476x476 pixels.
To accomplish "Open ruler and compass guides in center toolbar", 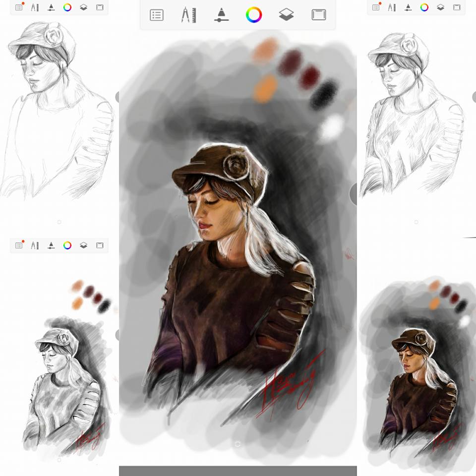I will click(x=188, y=15).
